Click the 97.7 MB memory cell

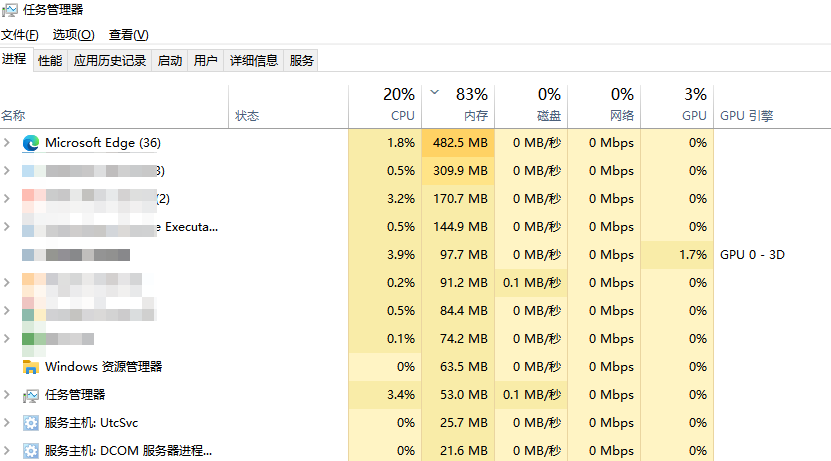(458, 255)
